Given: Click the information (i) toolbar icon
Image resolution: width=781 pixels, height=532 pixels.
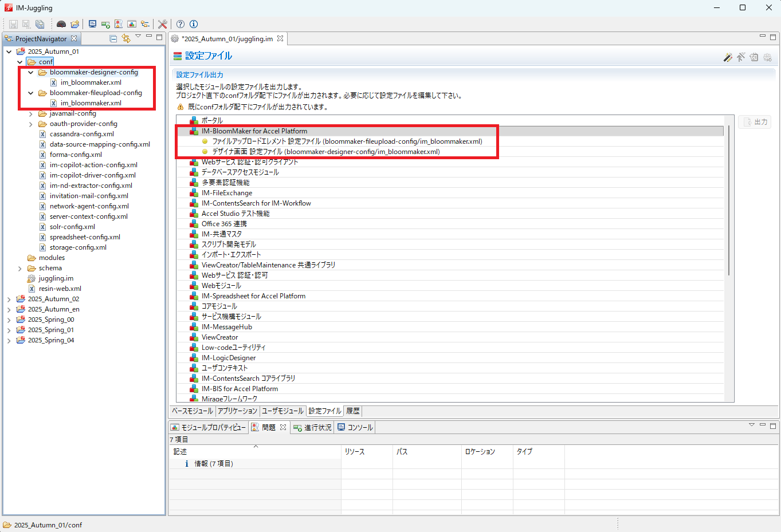Looking at the screenshot, I should click(194, 24).
